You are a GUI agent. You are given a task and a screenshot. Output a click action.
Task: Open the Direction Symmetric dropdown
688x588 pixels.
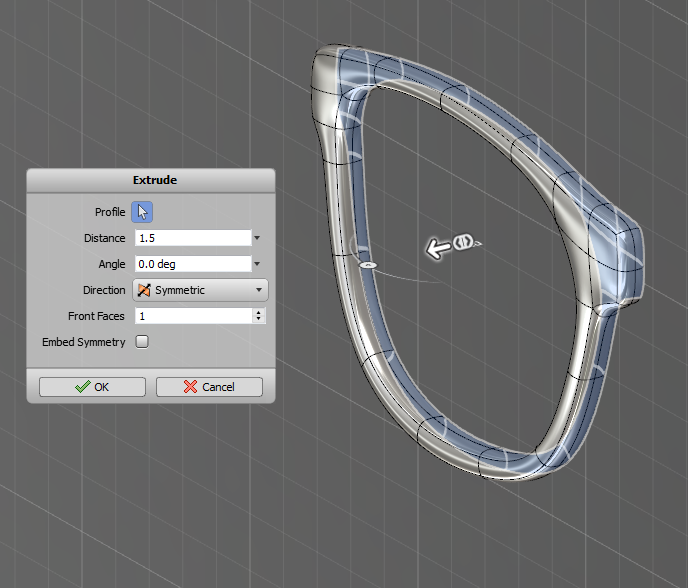pyautogui.click(x=201, y=290)
